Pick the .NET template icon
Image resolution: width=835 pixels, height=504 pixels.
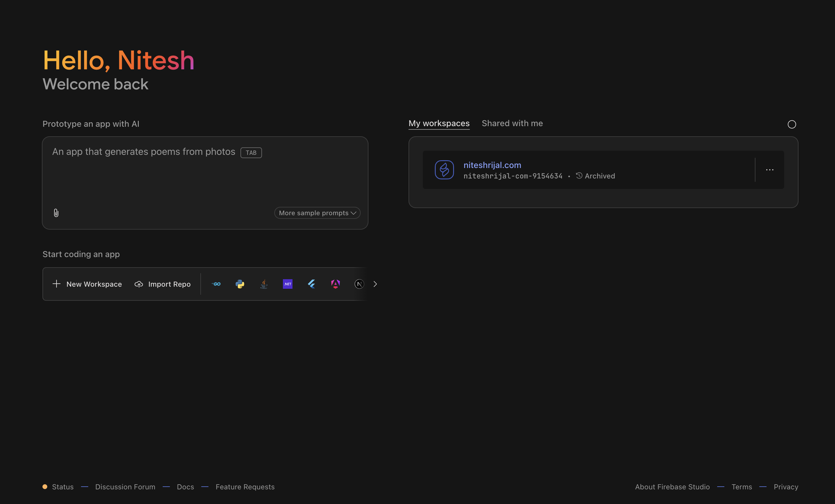point(288,284)
